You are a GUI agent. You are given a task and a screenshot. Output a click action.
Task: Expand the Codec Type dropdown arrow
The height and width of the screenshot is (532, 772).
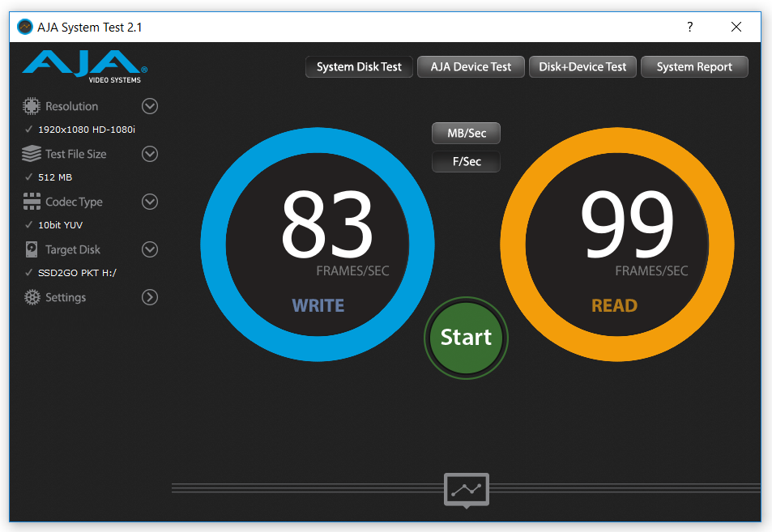pyautogui.click(x=150, y=202)
